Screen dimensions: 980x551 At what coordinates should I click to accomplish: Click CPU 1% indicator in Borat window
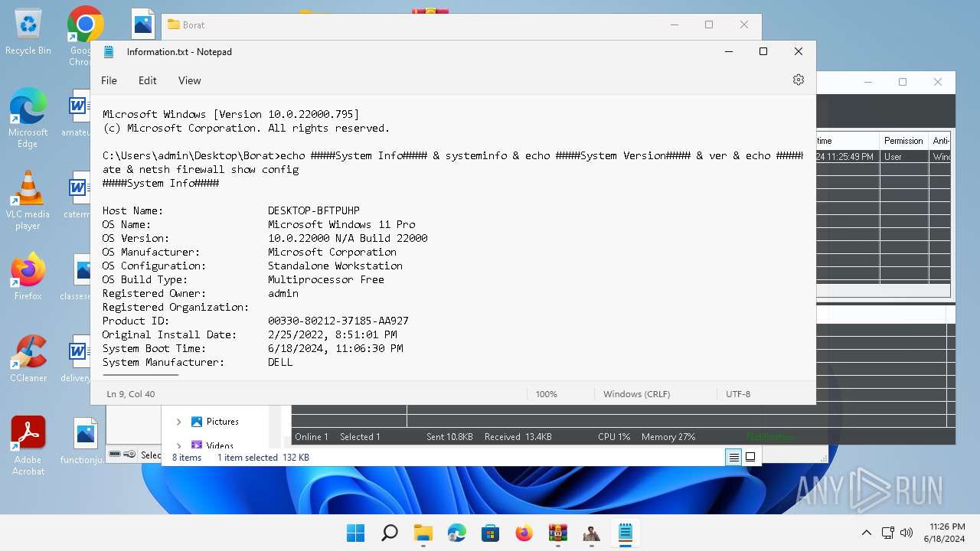(614, 437)
